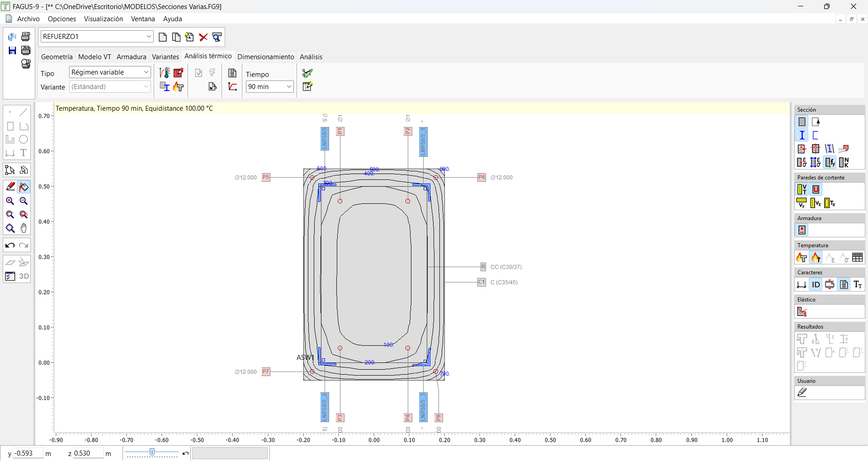868x461 pixels.
Task: Toggle the Armadura reinforcement display button
Action: 802,230
